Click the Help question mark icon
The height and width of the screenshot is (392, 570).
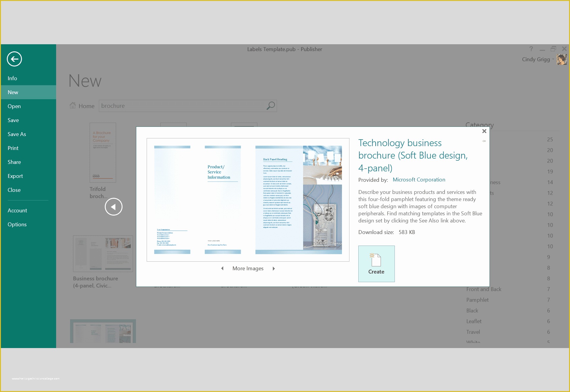point(530,49)
